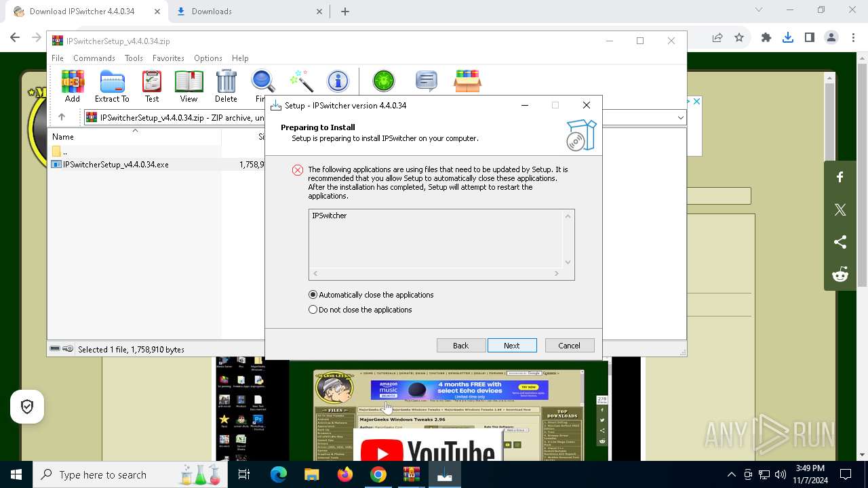868x488 pixels.
Task: Bookmark this page star icon
Action: click(x=739, y=38)
